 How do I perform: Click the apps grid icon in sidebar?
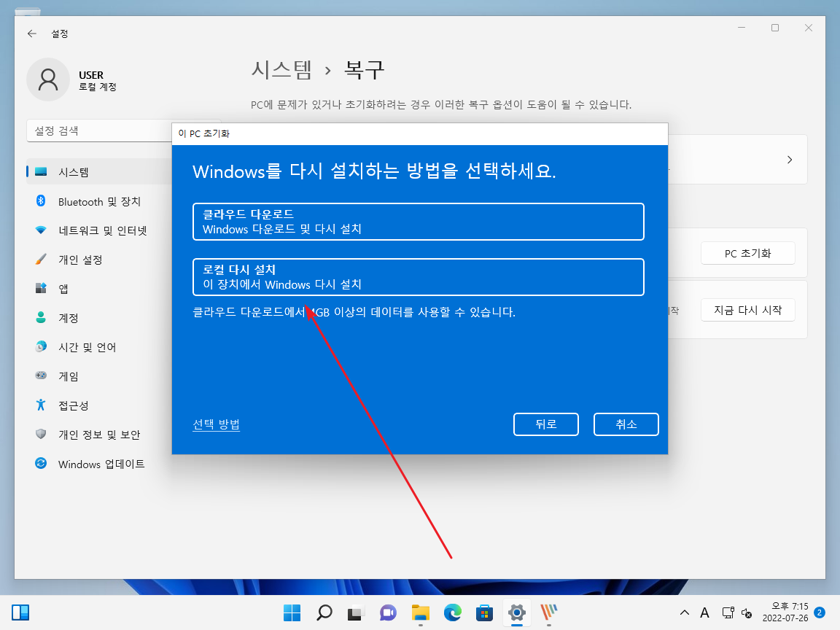pyautogui.click(x=41, y=288)
